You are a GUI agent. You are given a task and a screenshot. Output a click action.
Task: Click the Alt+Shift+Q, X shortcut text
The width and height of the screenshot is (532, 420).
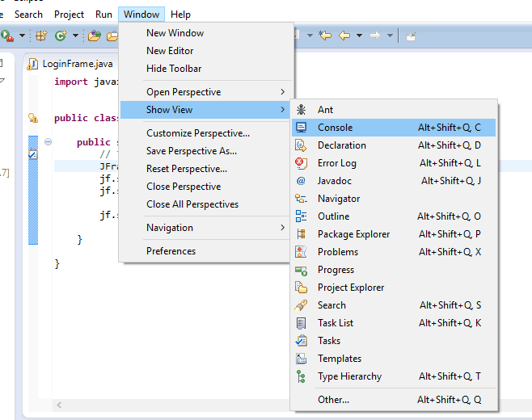450,252
